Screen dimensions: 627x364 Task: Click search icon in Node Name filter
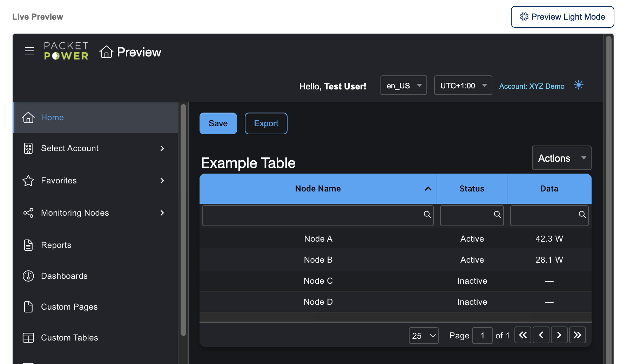pyautogui.click(x=427, y=214)
